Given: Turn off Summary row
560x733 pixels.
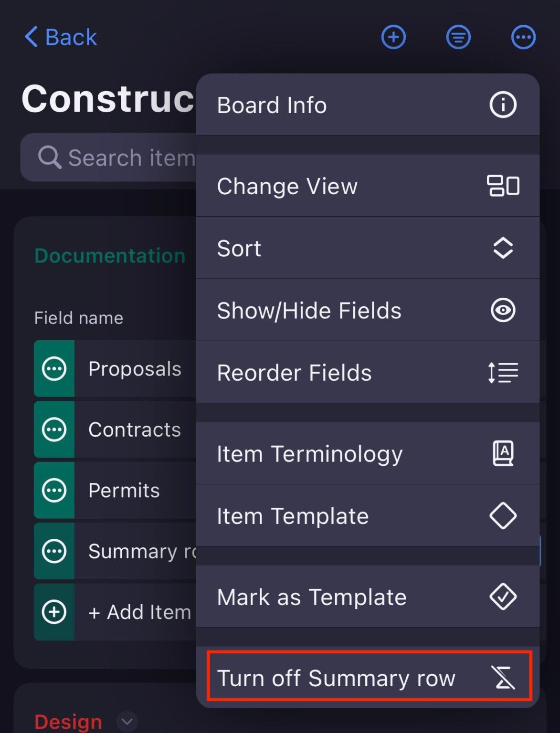Looking at the screenshot, I should 369,678.
